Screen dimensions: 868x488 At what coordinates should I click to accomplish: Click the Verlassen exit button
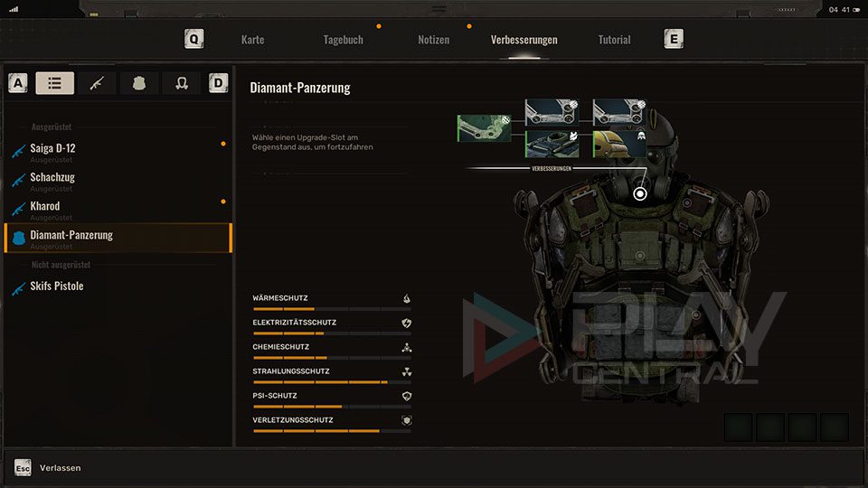click(60, 468)
